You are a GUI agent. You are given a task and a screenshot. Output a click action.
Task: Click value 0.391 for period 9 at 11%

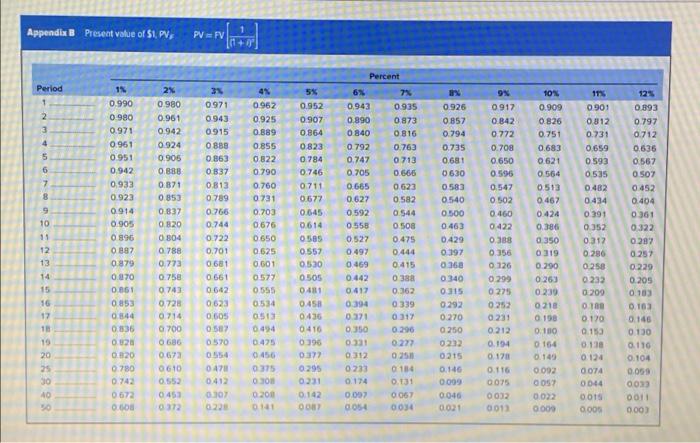596,214
